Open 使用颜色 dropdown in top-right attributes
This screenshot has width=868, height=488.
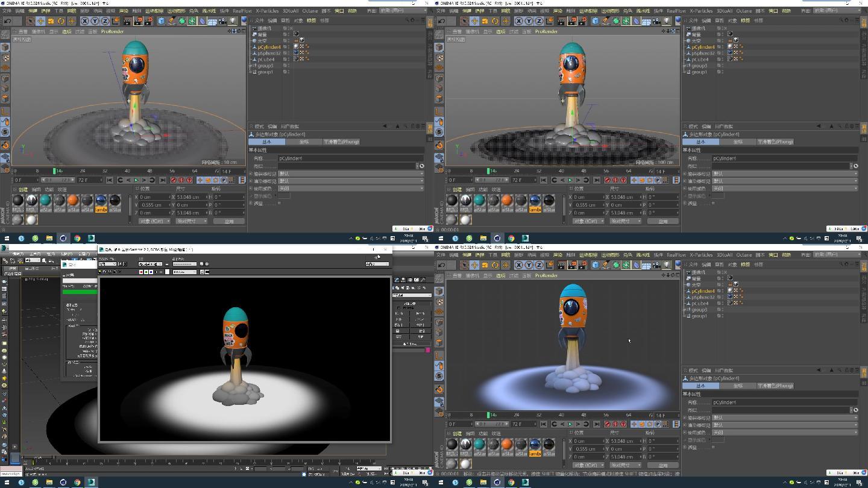[x=785, y=188]
